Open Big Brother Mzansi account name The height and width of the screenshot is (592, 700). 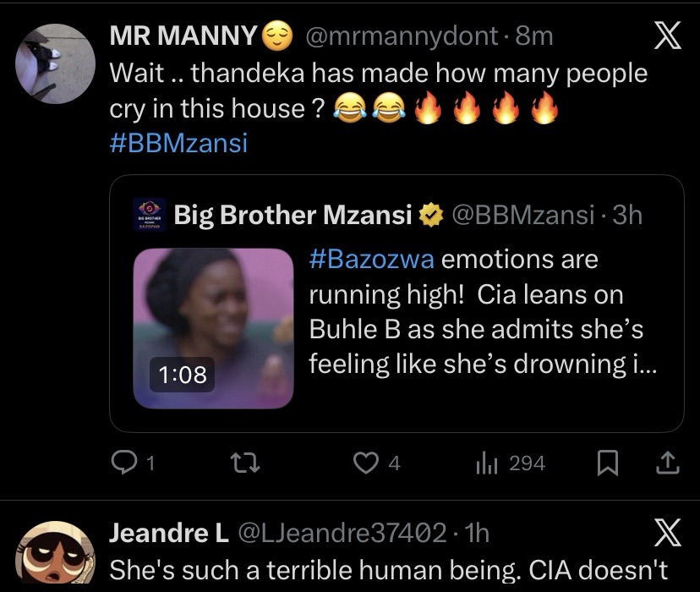coord(294,215)
